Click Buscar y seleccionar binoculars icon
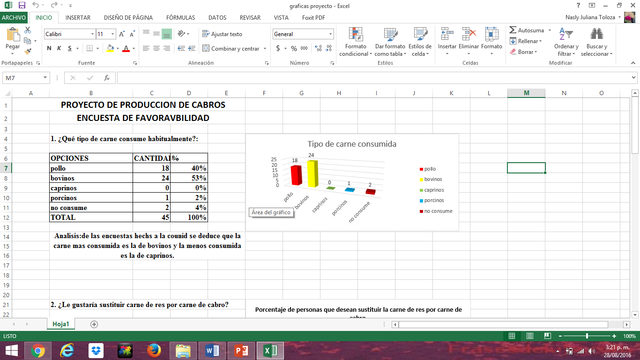Viewport: 640px width, 360px height. (596, 34)
